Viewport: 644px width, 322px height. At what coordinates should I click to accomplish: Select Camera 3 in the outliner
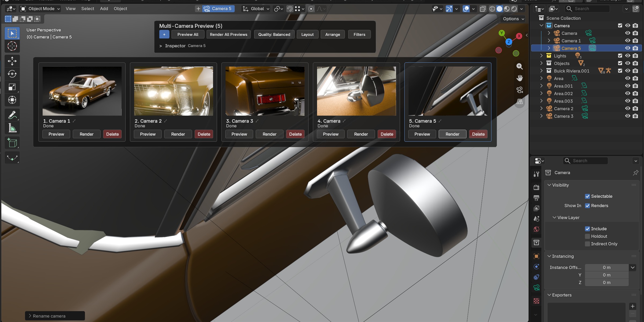click(x=563, y=116)
